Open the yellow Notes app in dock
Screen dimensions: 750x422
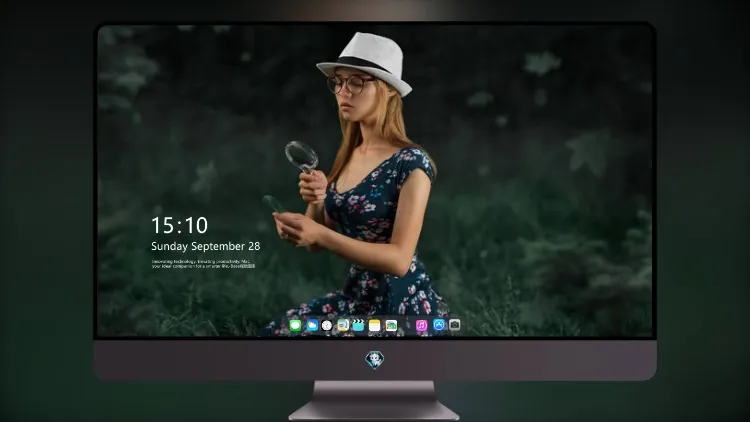click(x=375, y=325)
